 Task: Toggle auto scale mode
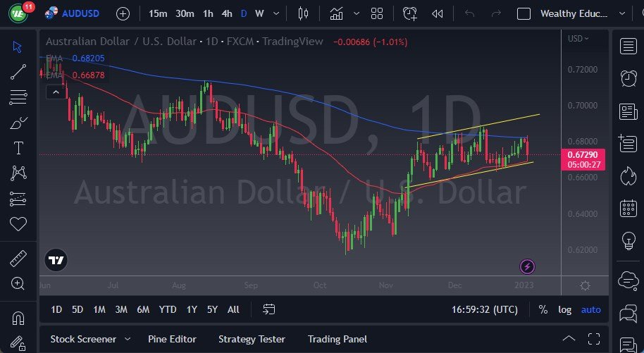pyautogui.click(x=591, y=310)
